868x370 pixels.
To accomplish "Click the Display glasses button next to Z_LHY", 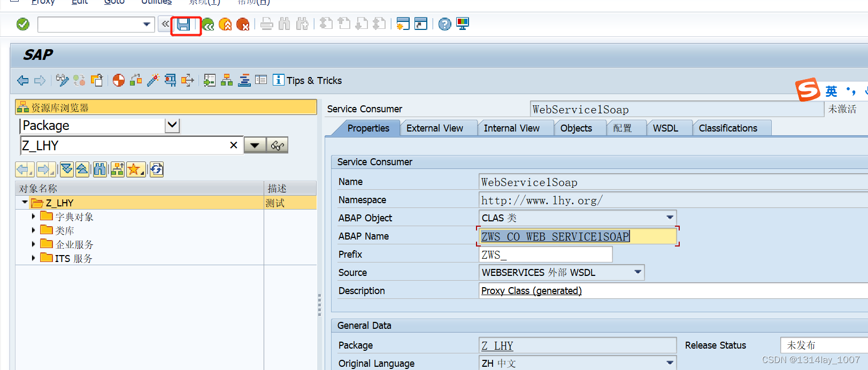I will click(x=278, y=145).
